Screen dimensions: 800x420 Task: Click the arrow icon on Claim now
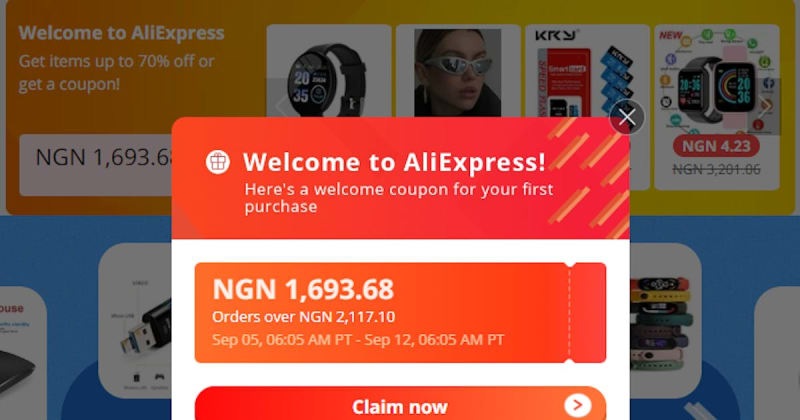point(578,405)
